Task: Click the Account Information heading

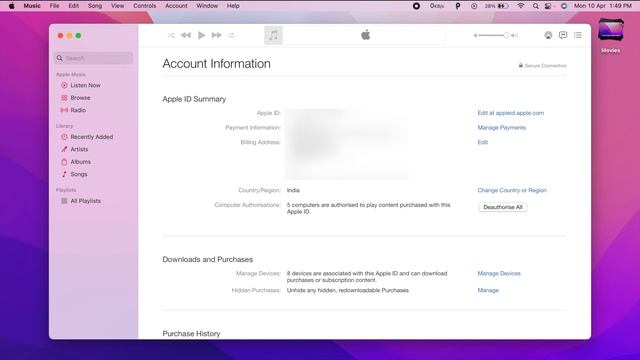Action: click(216, 64)
